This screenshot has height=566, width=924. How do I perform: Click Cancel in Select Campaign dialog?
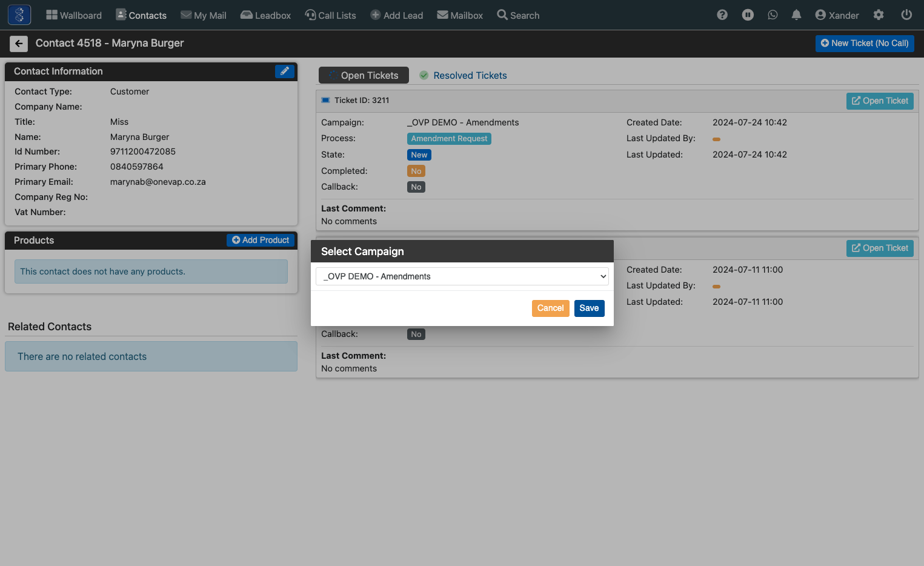click(551, 308)
